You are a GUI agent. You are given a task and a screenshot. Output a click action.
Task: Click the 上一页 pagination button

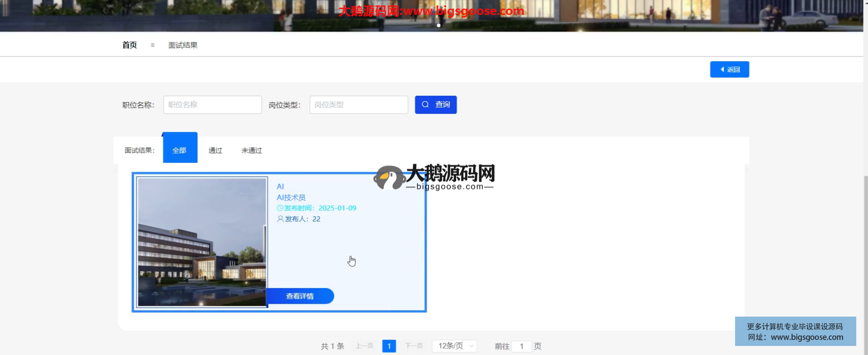(364, 346)
